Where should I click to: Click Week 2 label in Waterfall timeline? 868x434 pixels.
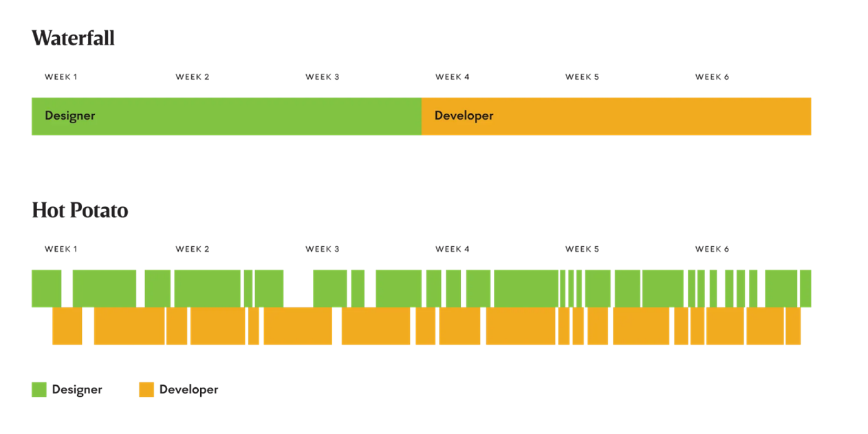click(192, 77)
